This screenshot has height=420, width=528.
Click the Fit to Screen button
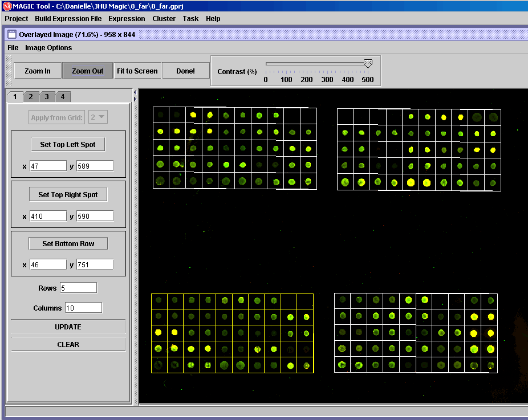(137, 71)
